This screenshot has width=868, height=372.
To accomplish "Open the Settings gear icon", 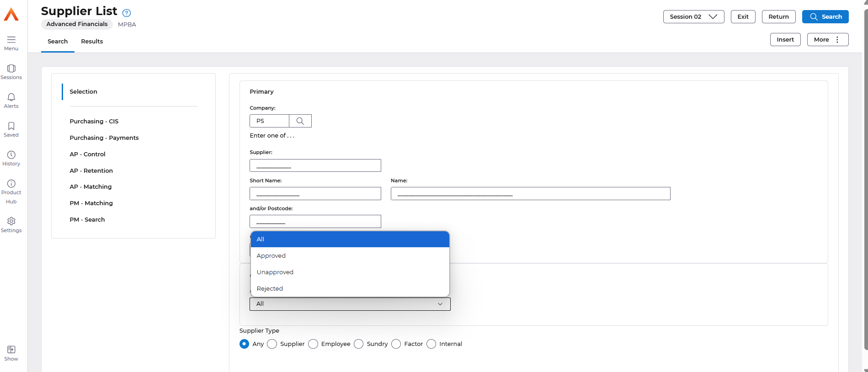I will 11,221.
